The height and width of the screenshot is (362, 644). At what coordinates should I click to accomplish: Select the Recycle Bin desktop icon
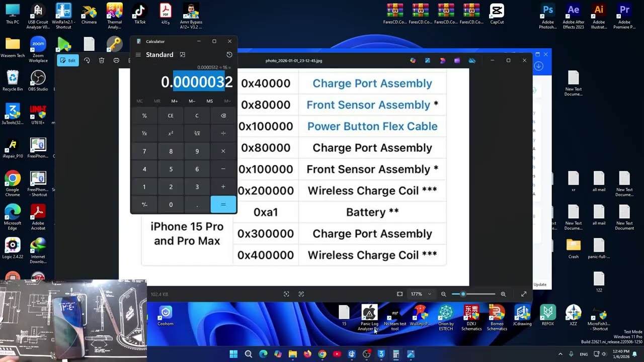(x=13, y=81)
